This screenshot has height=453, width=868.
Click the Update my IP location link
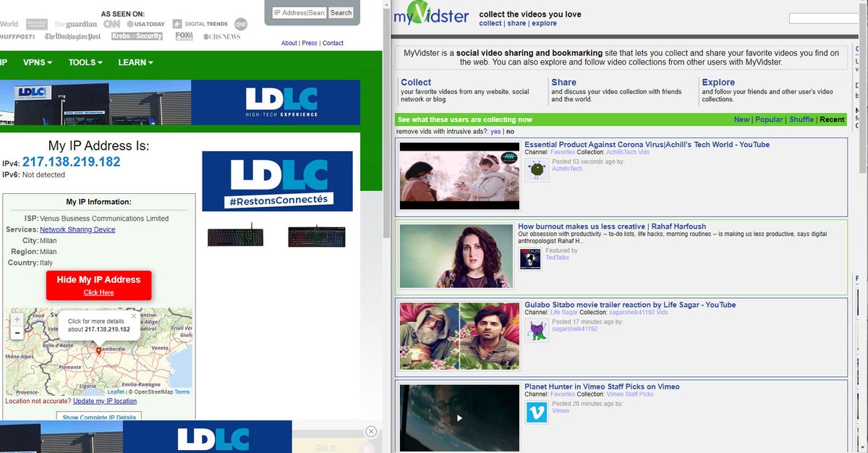[106, 401]
